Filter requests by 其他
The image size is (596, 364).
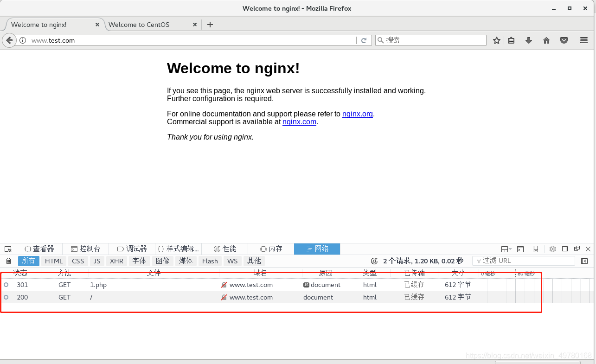pyautogui.click(x=254, y=261)
